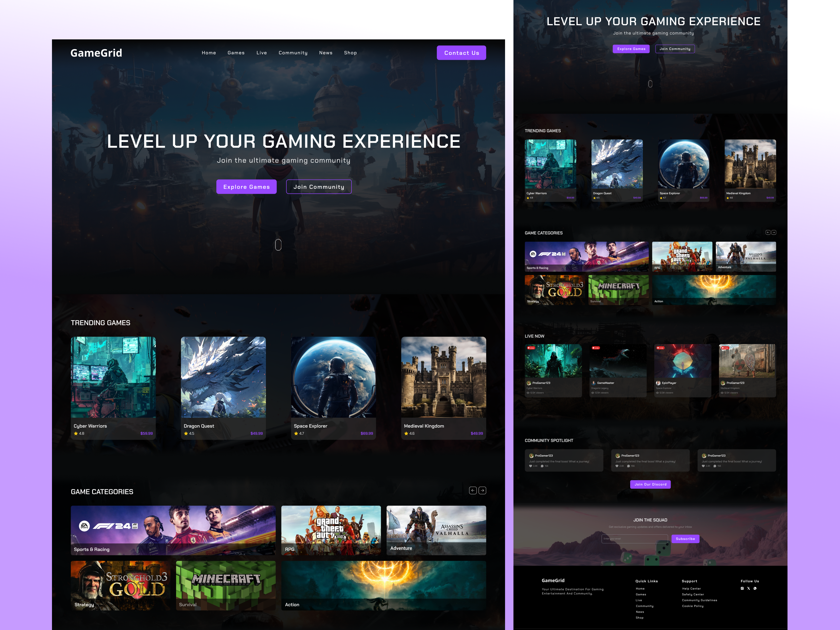Select the RPG category tile, left mockup
The height and width of the screenshot is (630, 840).
(331, 530)
